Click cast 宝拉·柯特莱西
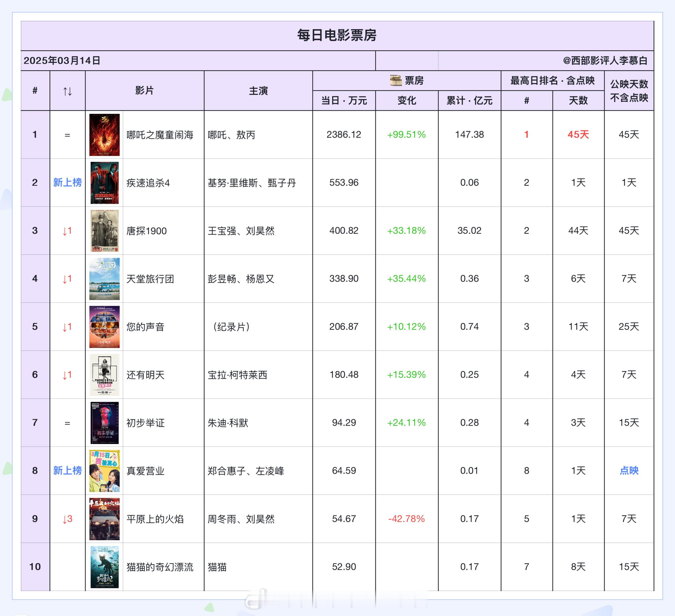Image resolution: width=675 pixels, height=616 pixels. (x=237, y=375)
